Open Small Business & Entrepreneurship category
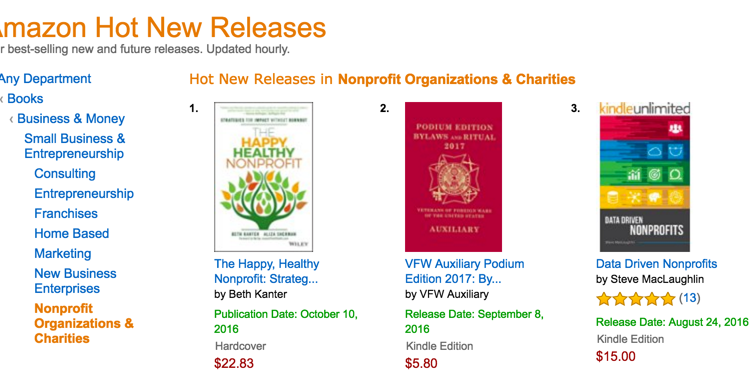 (x=75, y=146)
